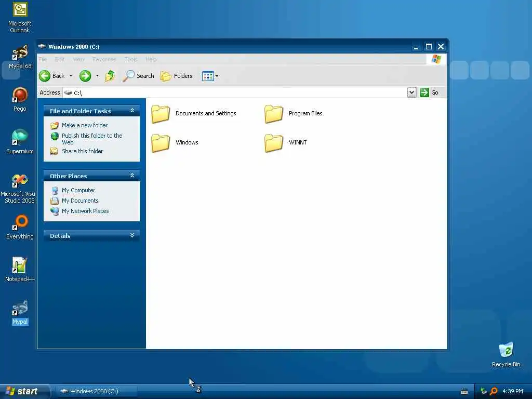
Task: Open the Help menu
Action: (151, 59)
